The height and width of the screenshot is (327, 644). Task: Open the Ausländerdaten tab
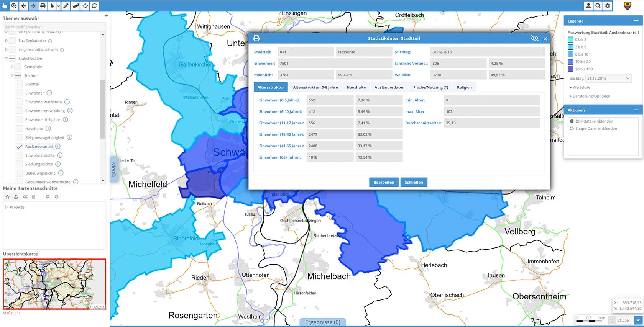pyautogui.click(x=389, y=87)
